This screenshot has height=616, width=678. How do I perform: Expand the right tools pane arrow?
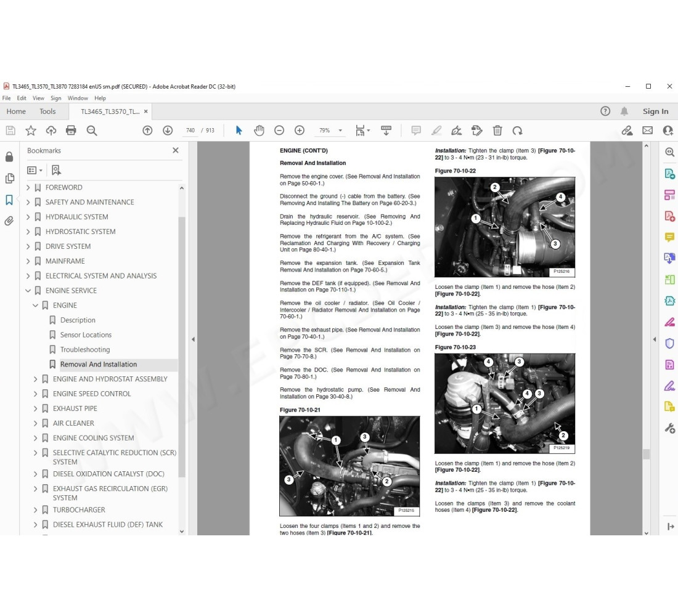click(x=655, y=339)
